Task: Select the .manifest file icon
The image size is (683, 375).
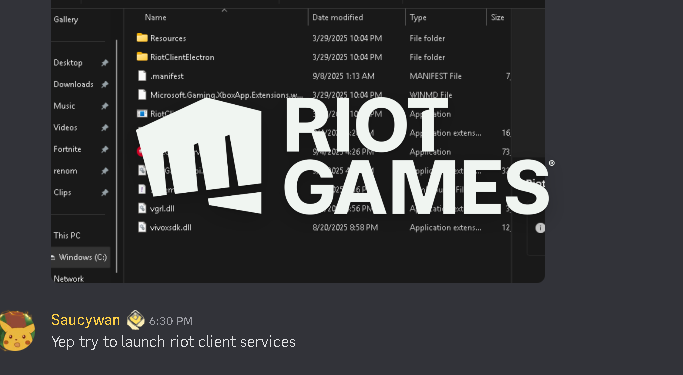Action: (x=142, y=76)
